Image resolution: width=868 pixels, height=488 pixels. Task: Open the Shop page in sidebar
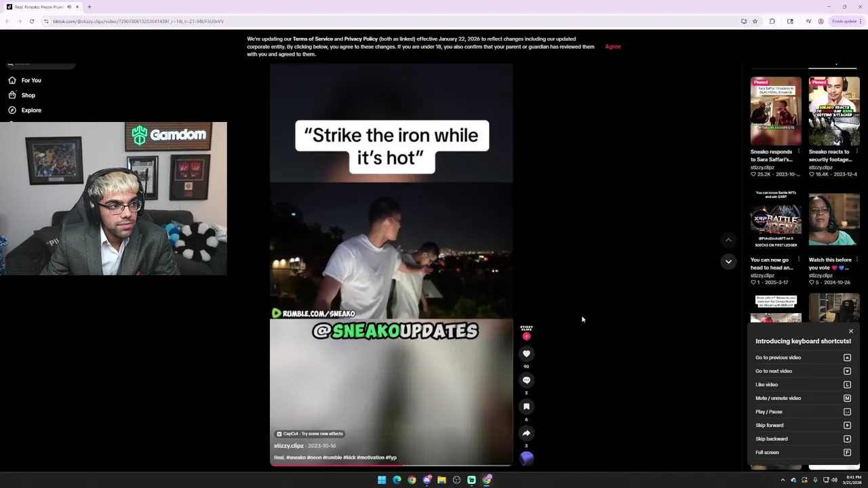pyautogui.click(x=22, y=95)
